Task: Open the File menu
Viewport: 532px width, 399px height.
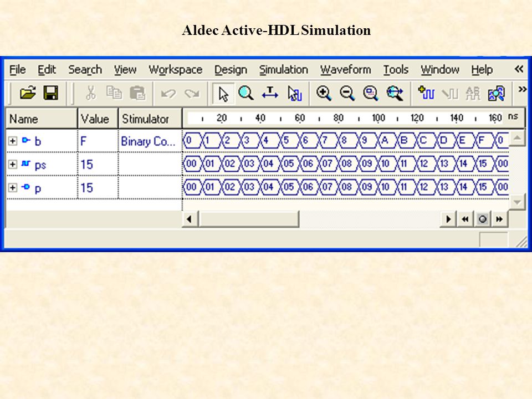Action: pos(18,70)
